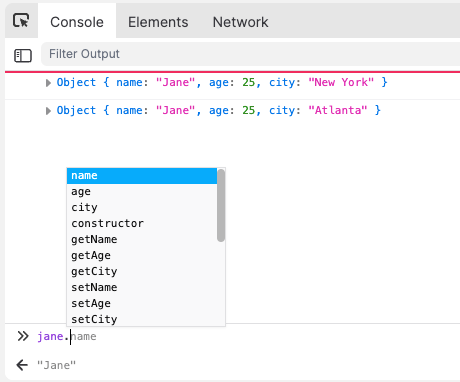Image resolution: width=460 pixels, height=382 pixels.
Task: Select "constructor" autocomplete suggestion
Action: point(142,224)
